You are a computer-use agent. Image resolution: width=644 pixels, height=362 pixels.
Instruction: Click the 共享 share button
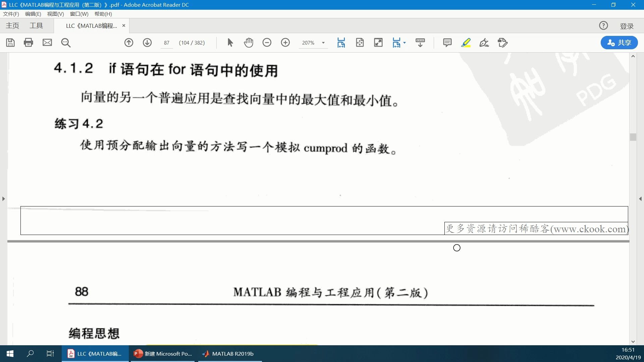pyautogui.click(x=619, y=43)
